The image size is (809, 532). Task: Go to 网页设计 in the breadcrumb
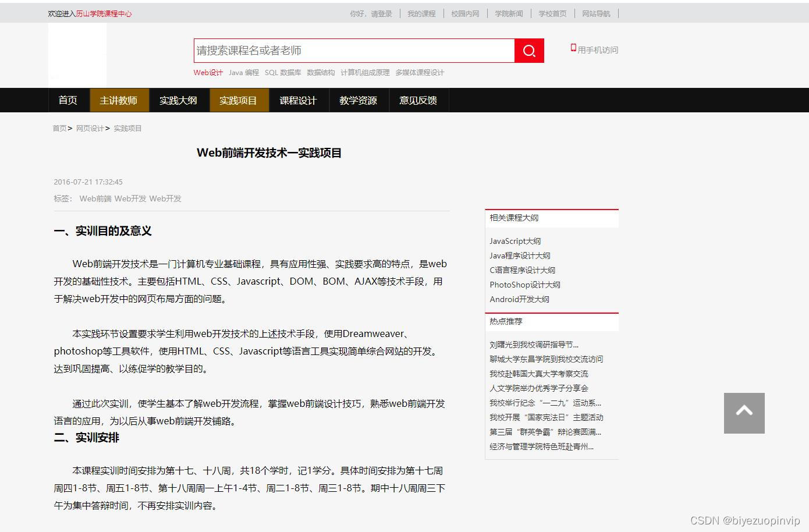(x=90, y=128)
